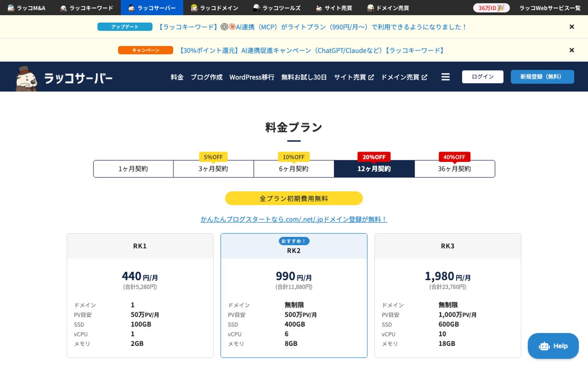
Task: Open the AI連携（MCP）ライトプラン announcement link
Action: 312,27
